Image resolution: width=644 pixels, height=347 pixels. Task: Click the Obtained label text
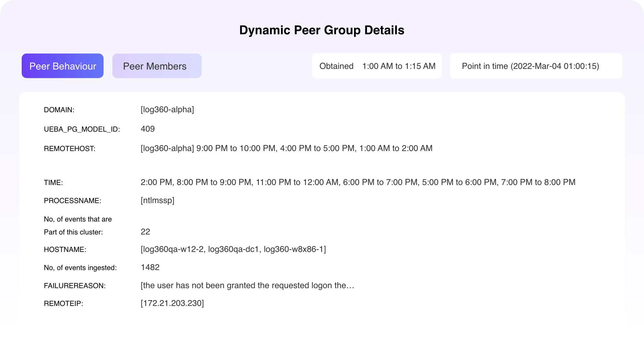click(x=336, y=66)
